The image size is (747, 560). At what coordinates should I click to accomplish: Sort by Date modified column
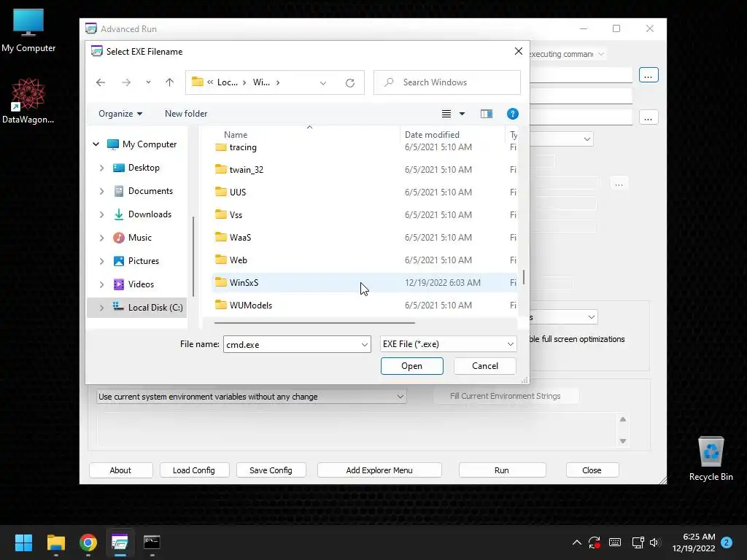pyautogui.click(x=432, y=135)
